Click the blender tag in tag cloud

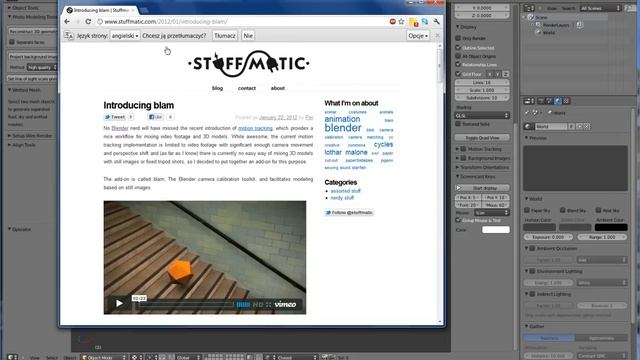pos(343,128)
